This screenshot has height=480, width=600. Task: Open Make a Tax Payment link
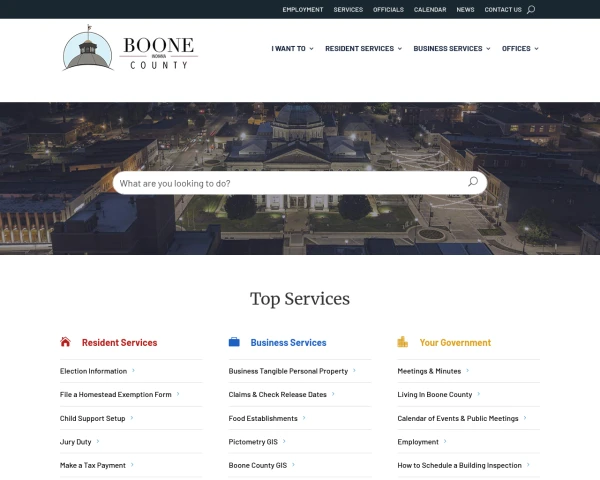[x=93, y=465]
